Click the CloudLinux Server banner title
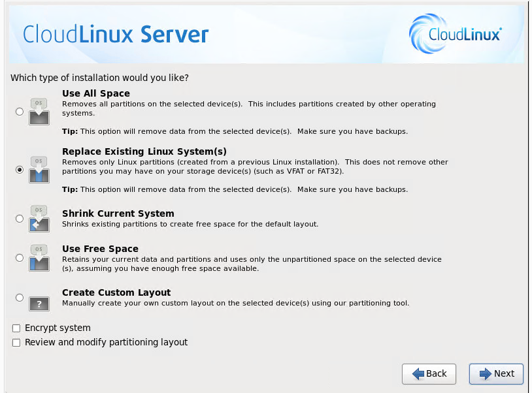The width and height of the screenshot is (532, 393). [116, 34]
